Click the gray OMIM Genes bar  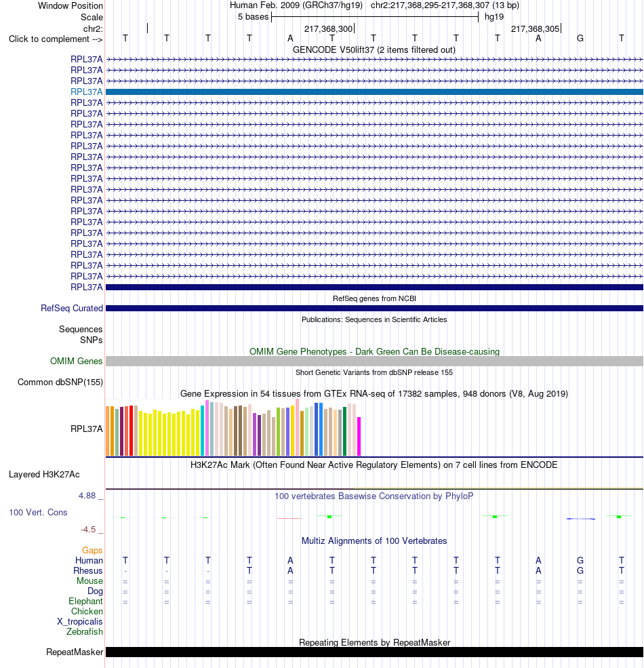click(374, 361)
